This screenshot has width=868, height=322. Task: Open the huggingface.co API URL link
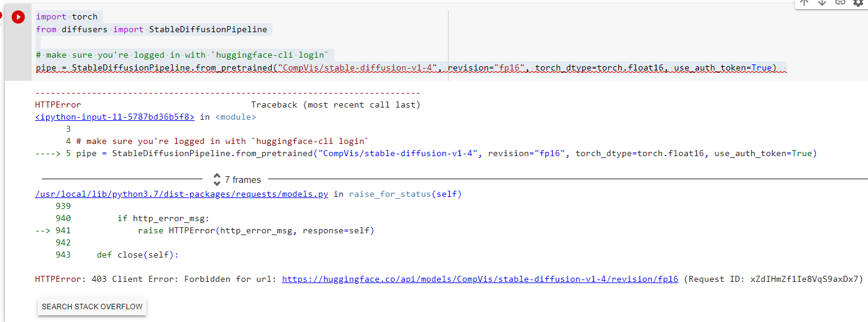[x=480, y=279]
